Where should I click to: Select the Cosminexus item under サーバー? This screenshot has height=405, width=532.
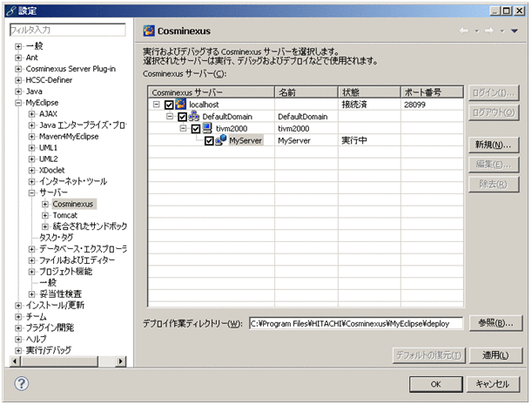coord(73,204)
